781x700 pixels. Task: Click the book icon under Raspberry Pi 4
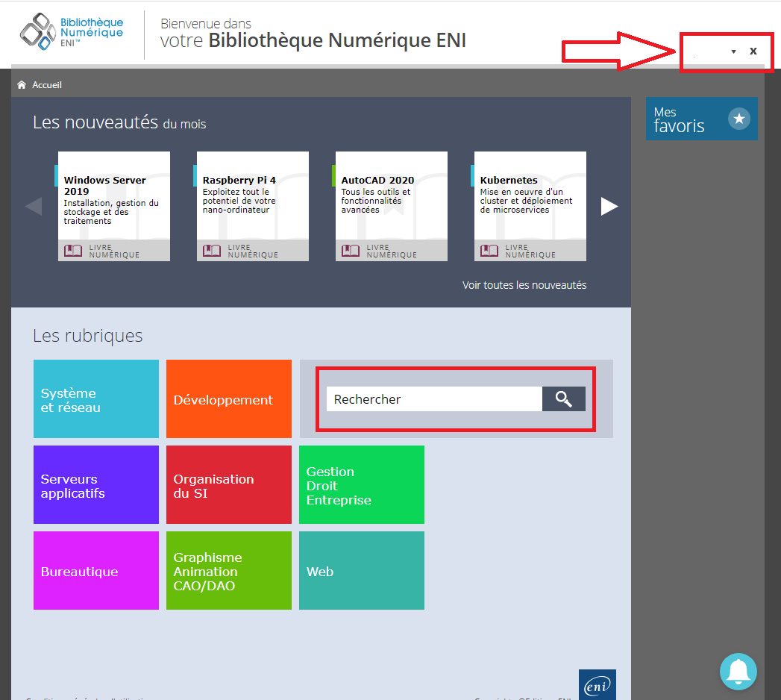[212, 251]
